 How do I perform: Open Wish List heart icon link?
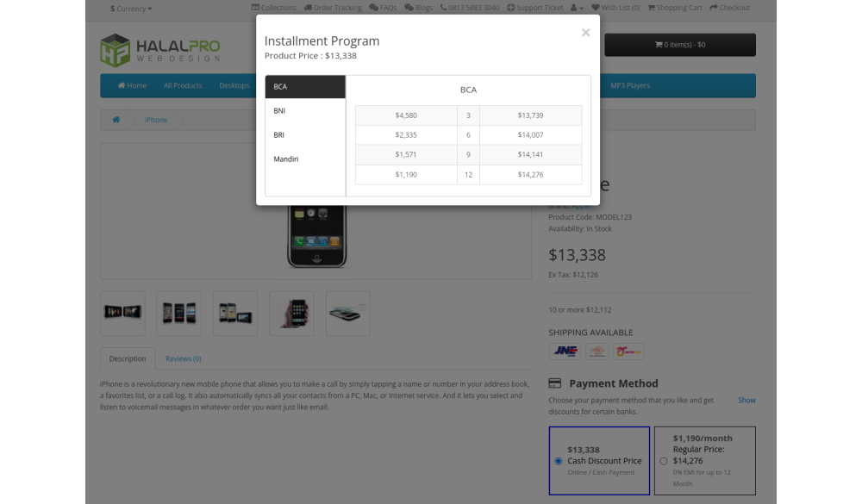[x=615, y=8]
